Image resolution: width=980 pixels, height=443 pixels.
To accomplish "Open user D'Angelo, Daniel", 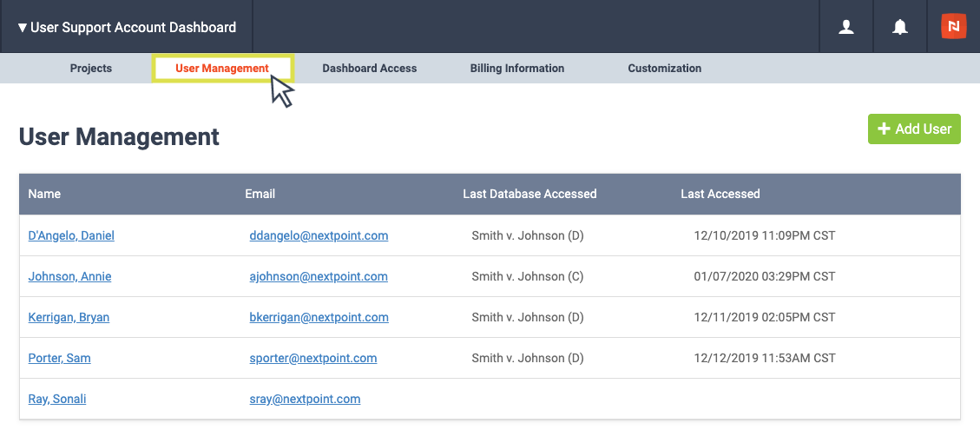I will click(x=71, y=235).
